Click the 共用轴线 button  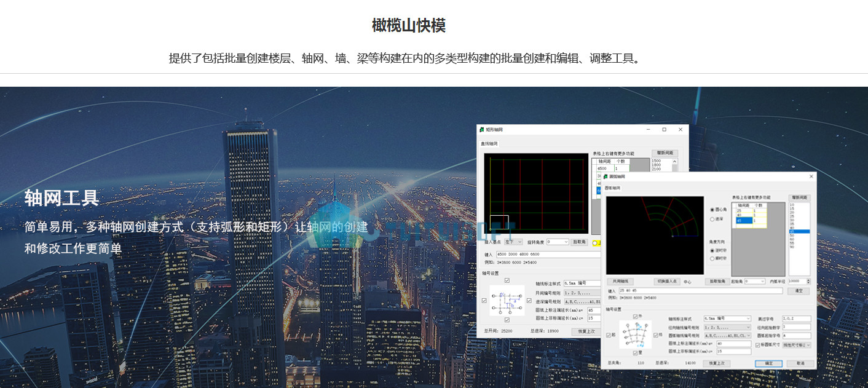click(x=620, y=281)
